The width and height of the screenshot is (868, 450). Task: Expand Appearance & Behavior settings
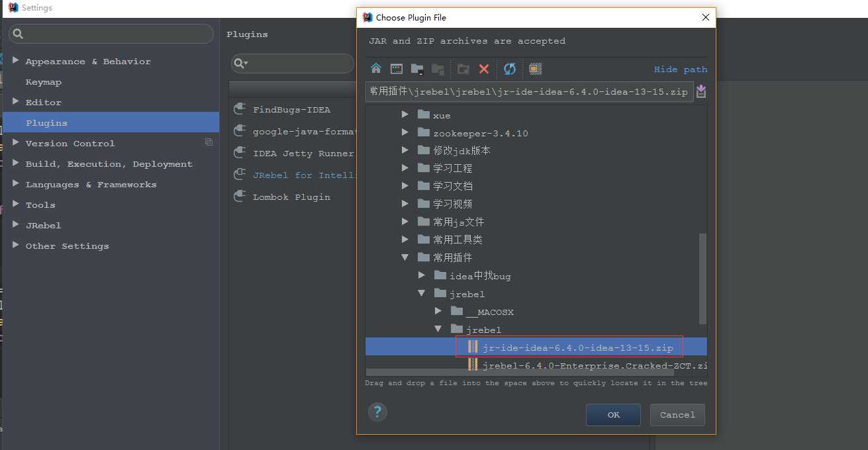(16, 60)
